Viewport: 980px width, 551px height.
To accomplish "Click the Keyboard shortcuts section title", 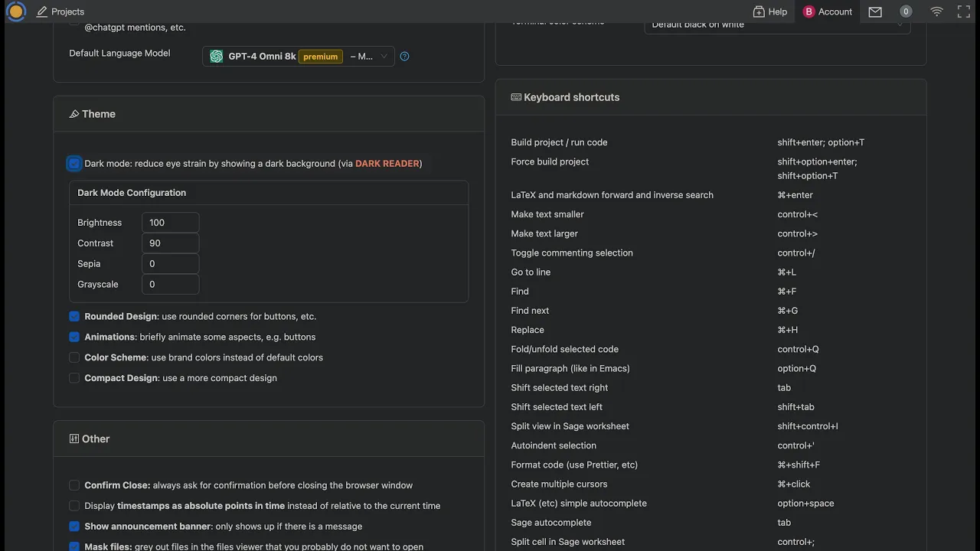I will [571, 97].
